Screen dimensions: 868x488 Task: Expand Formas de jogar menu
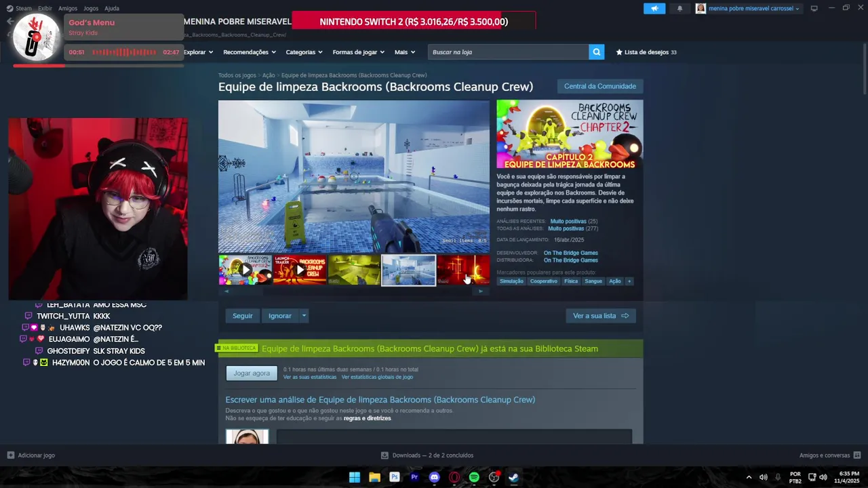358,52
